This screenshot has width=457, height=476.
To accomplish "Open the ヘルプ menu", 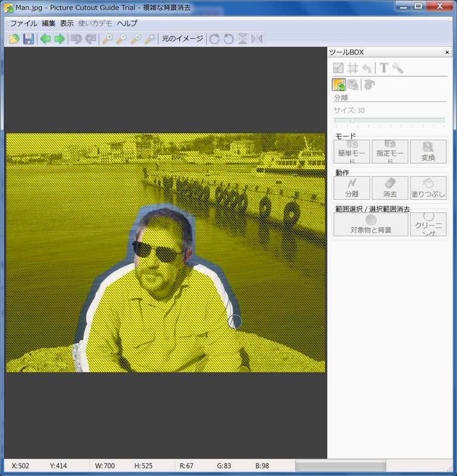I will 127,23.
